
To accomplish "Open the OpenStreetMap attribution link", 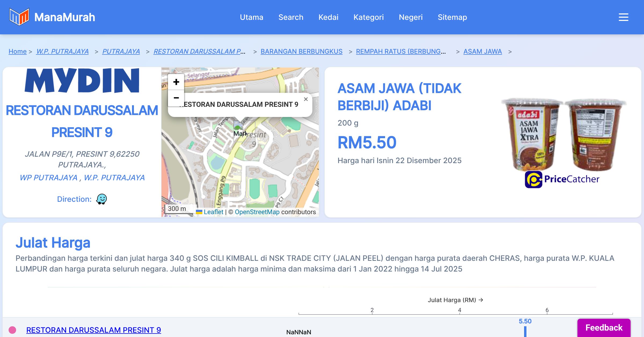I will pyautogui.click(x=257, y=212).
